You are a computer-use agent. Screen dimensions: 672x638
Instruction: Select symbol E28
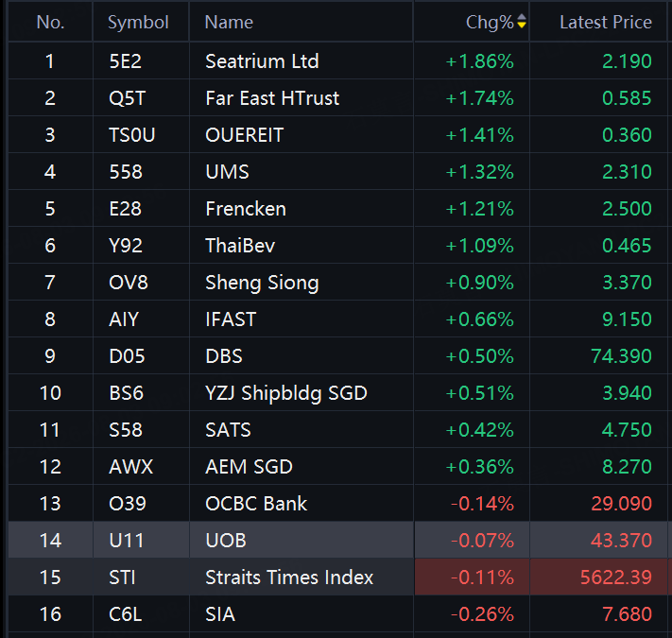click(x=125, y=209)
